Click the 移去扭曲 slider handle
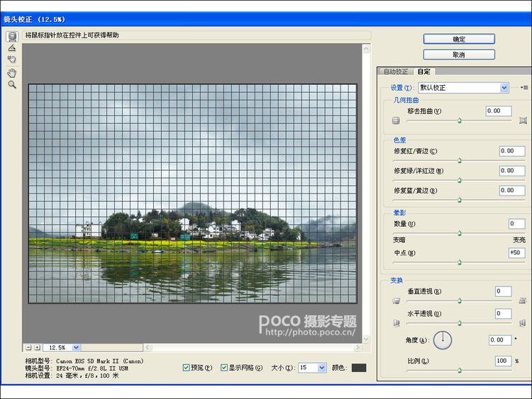The image size is (532, 399). (x=460, y=120)
